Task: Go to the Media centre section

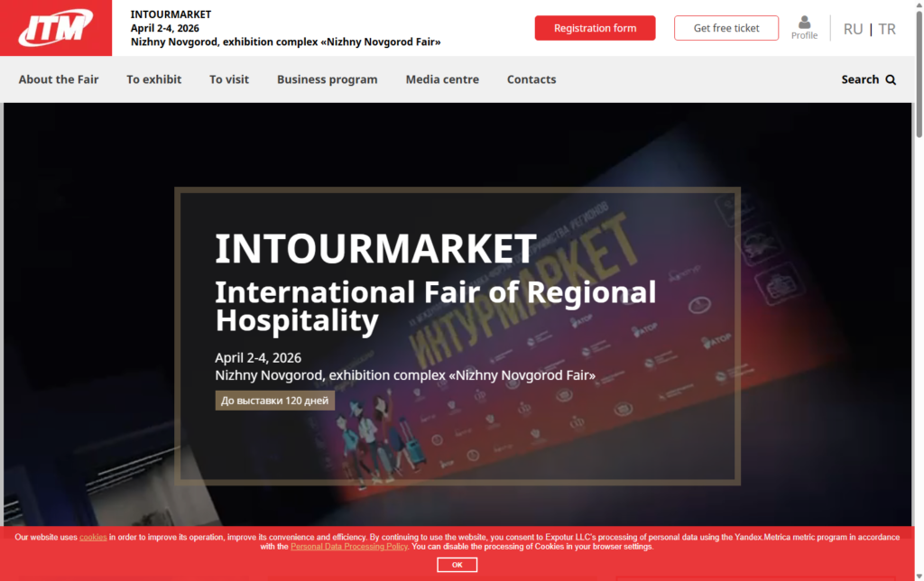Action: [x=442, y=79]
